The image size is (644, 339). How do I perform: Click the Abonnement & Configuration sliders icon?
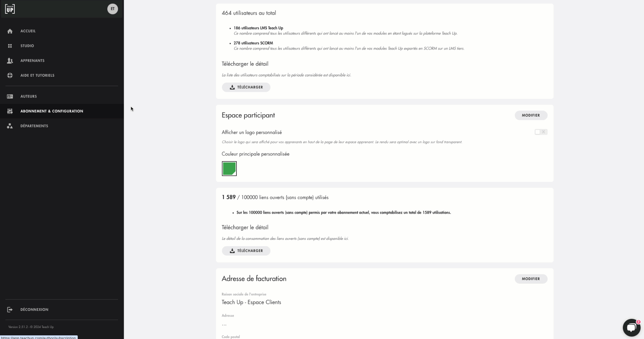pos(10,111)
